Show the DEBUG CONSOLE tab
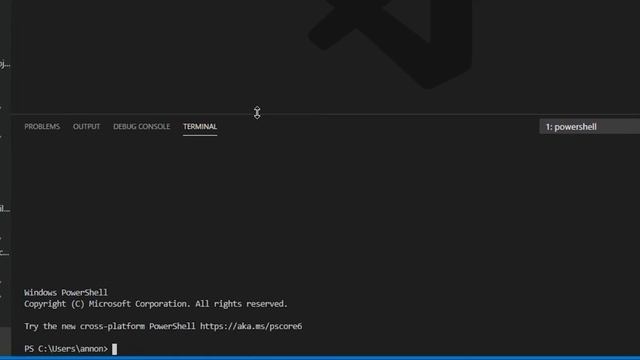The width and height of the screenshot is (640, 360). tap(142, 127)
